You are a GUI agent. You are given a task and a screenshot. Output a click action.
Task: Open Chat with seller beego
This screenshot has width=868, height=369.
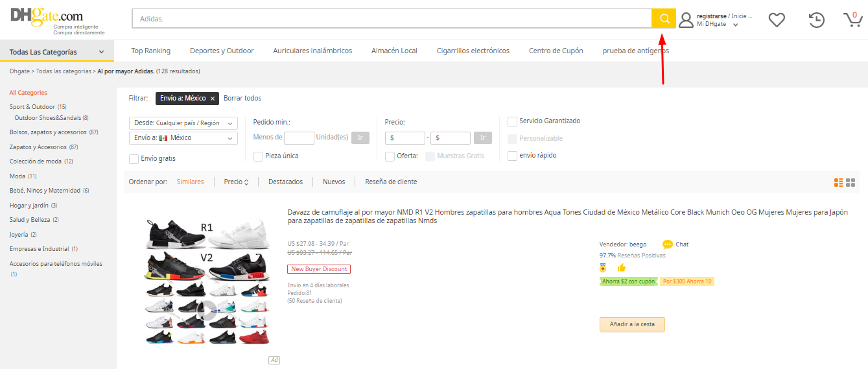tap(675, 244)
